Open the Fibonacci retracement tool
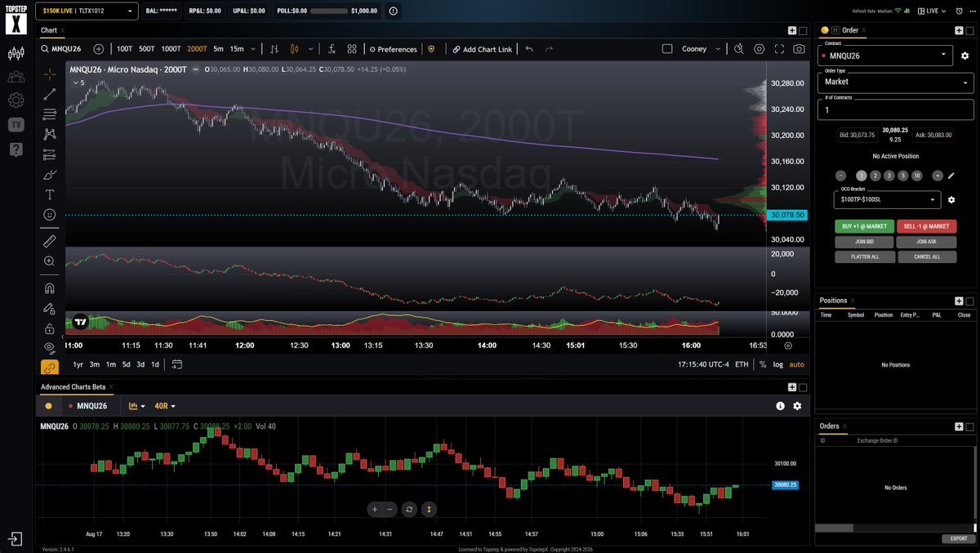 [x=50, y=114]
